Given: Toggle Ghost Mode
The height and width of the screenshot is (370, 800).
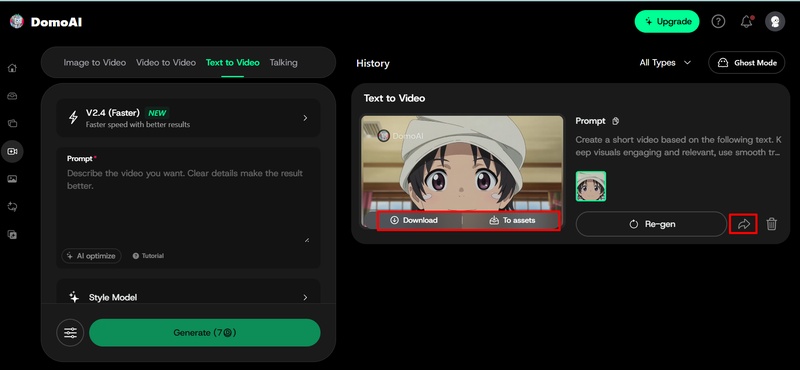Looking at the screenshot, I should [x=746, y=63].
